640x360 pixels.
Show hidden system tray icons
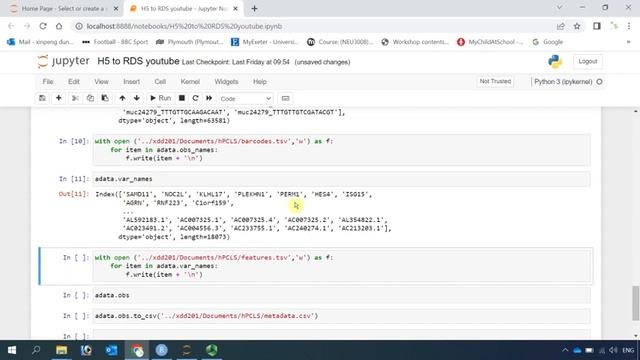565,350
